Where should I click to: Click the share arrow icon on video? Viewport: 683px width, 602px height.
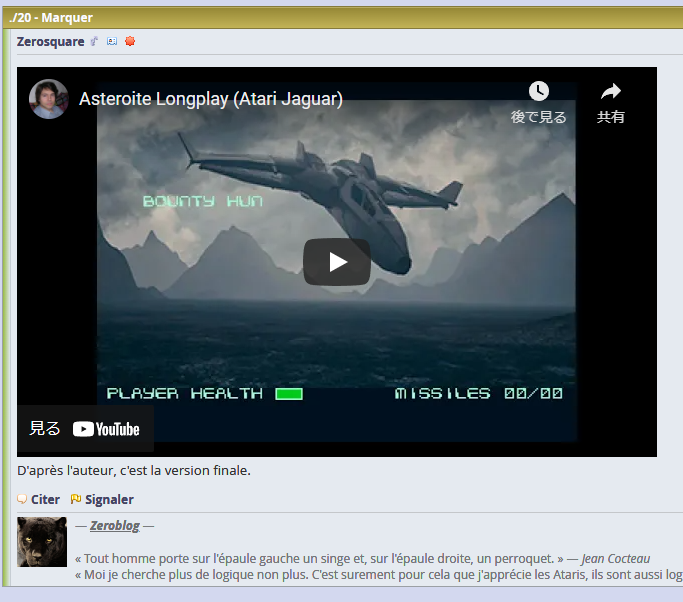(x=611, y=91)
